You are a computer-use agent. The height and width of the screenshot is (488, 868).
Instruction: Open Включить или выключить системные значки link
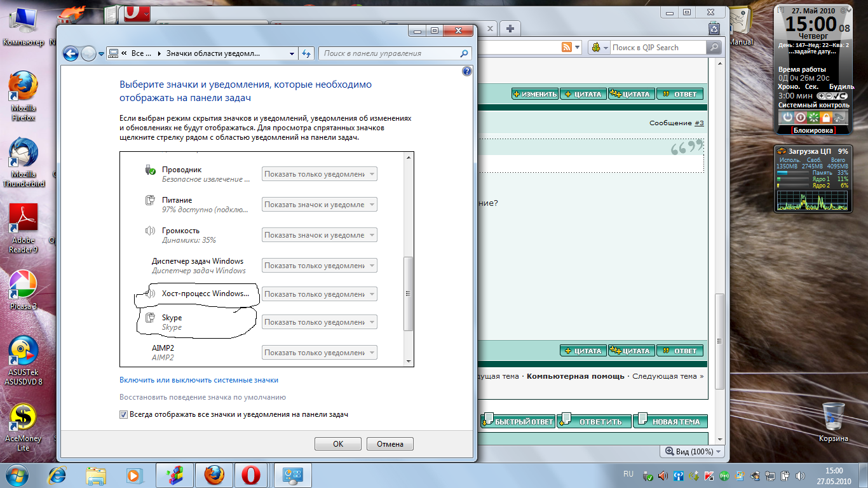[x=199, y=380]
